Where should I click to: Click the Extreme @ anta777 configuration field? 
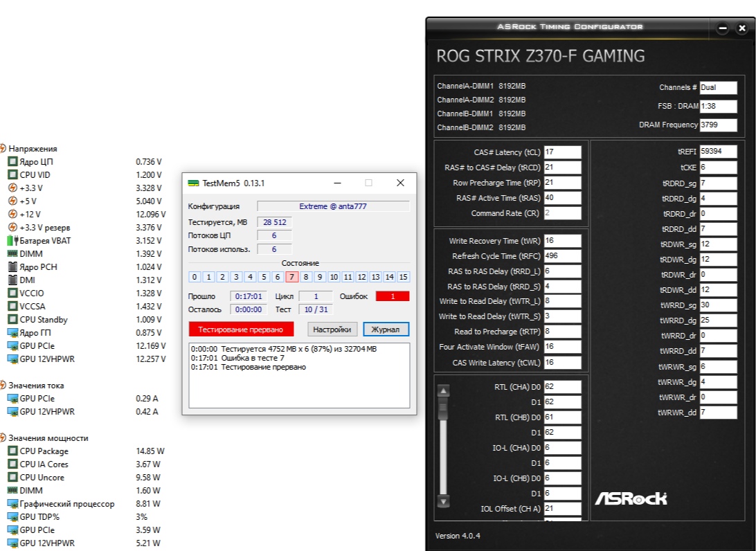pyautogui.click(x=333, y=206)
